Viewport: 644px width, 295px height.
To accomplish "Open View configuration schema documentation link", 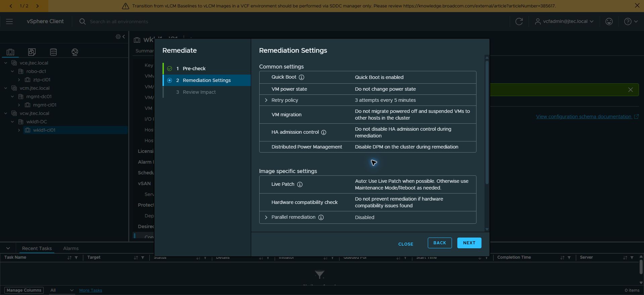I will tap(587, 117).
